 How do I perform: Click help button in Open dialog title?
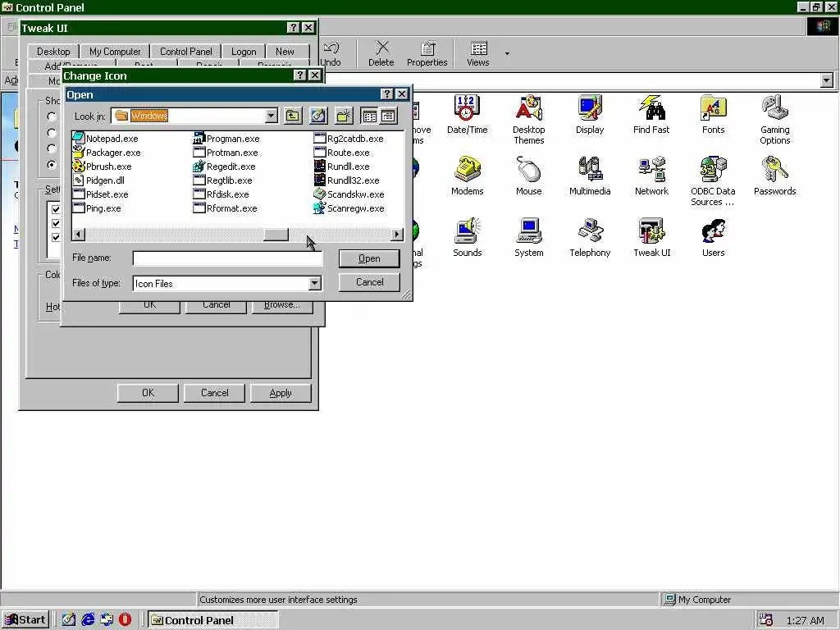(x=387, y=94)
